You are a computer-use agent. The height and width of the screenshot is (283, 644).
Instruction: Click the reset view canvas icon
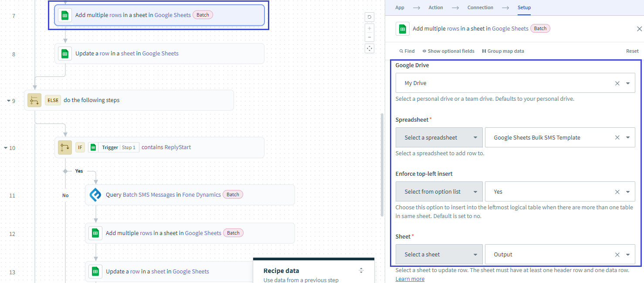pos(369,17)
